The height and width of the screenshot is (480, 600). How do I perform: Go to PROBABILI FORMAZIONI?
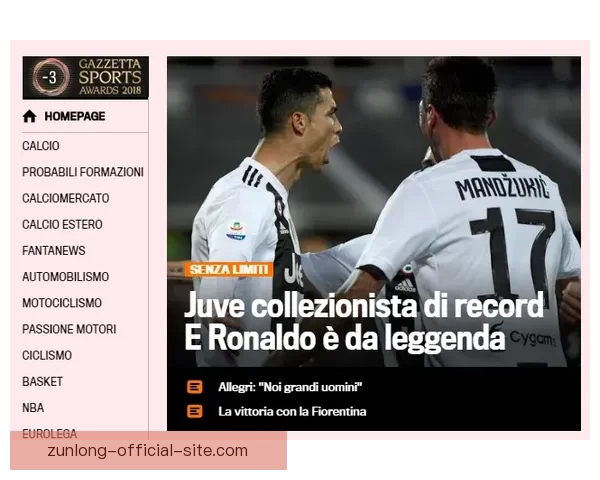tap(83, 172)
